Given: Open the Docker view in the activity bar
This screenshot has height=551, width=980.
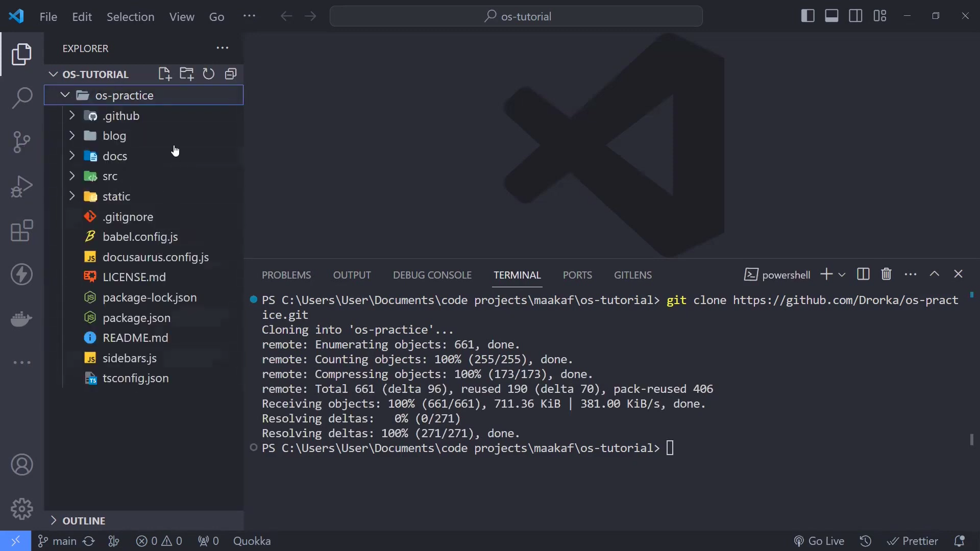Looking at the screenshot, I should click(21, 319).
